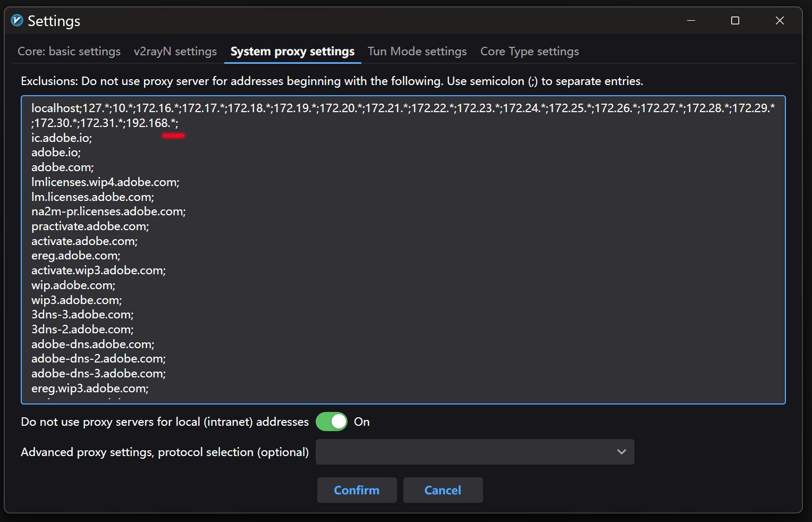The height and width of the screenshot is (522, 812).
Task: Click the ereg.wip3.adobe.com; entry
Action: coord(90,388)
